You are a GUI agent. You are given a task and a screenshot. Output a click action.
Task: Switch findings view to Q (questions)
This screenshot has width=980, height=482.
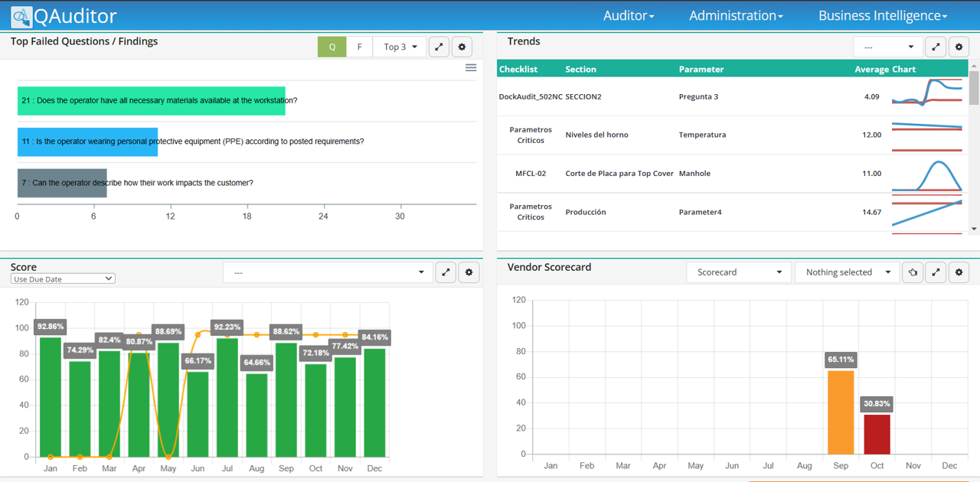(332, 47)
